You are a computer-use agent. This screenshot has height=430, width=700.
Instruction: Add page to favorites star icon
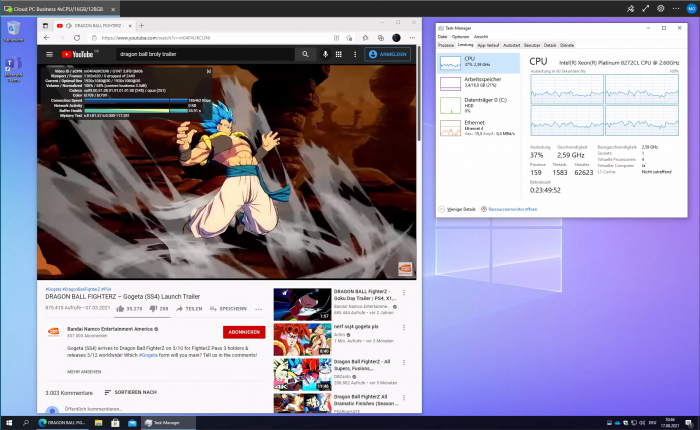[350, 38]
